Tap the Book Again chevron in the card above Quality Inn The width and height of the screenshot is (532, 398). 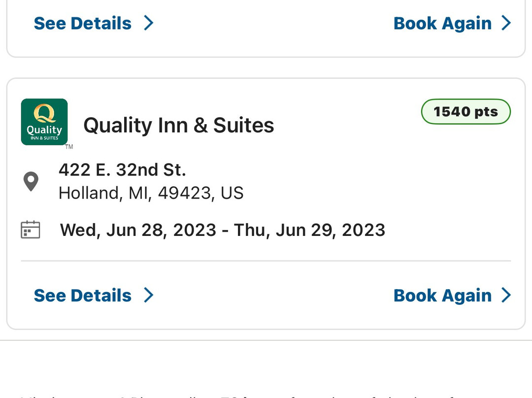tap(506, 23)
